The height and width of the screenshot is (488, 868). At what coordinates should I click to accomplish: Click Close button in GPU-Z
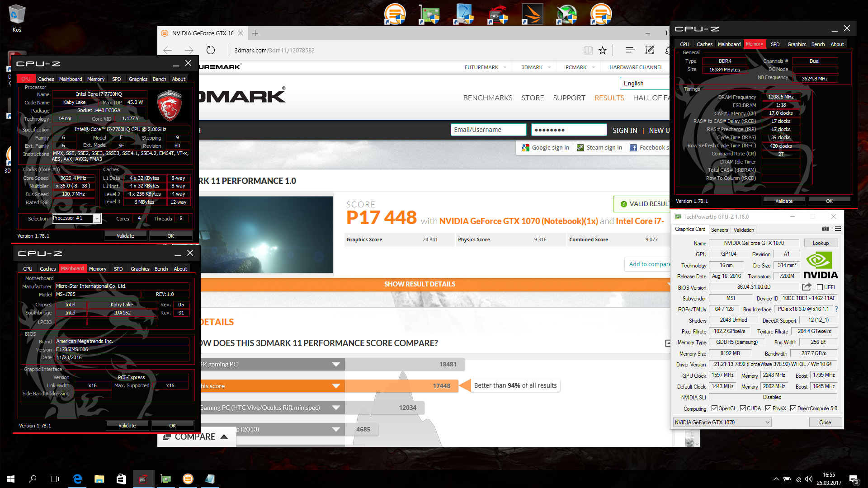825,422
